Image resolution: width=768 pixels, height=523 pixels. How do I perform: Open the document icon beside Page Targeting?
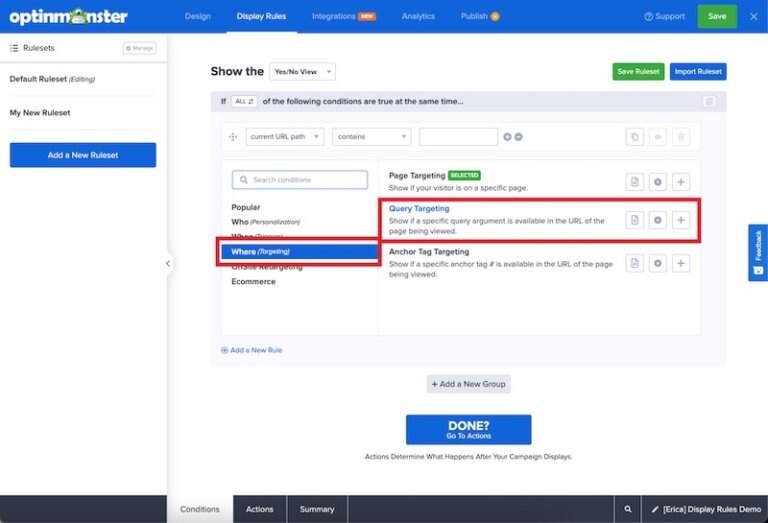pyautogui.click(x=634, y=181)
